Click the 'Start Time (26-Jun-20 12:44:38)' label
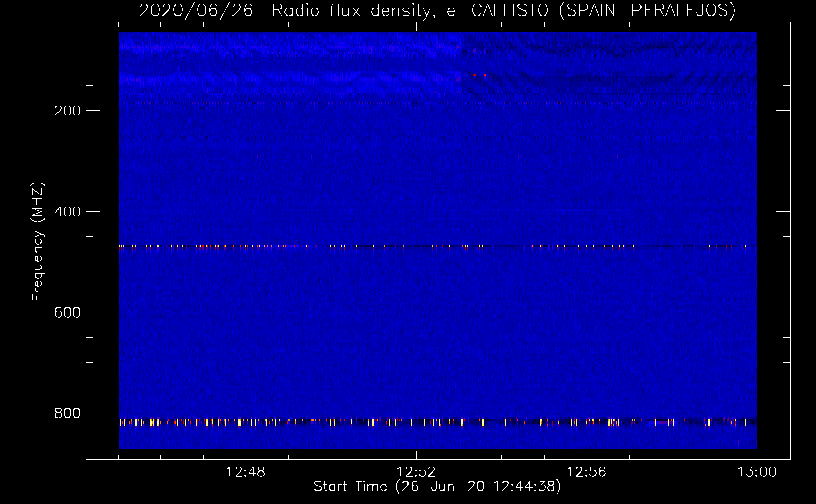 tap(437, 487)
